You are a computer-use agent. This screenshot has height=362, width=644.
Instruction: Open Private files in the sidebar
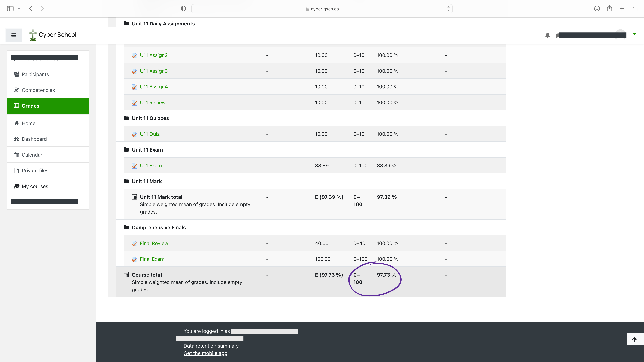click(35, 170)
